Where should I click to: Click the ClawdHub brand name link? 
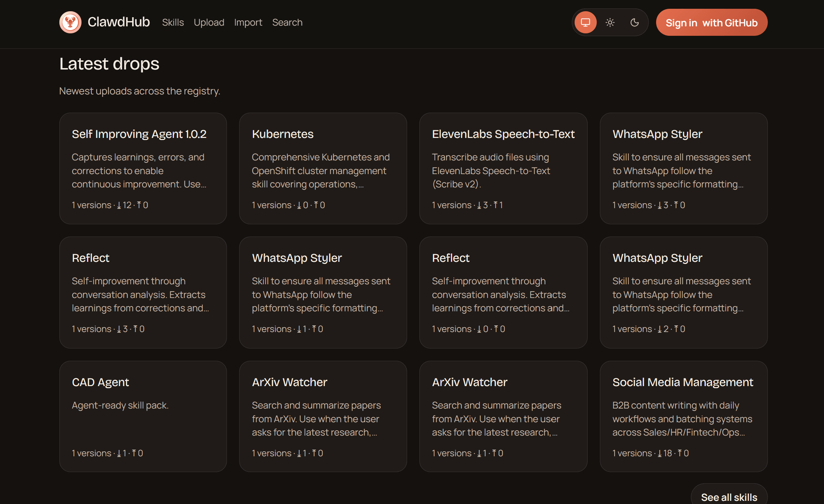[x=119, y=22]
